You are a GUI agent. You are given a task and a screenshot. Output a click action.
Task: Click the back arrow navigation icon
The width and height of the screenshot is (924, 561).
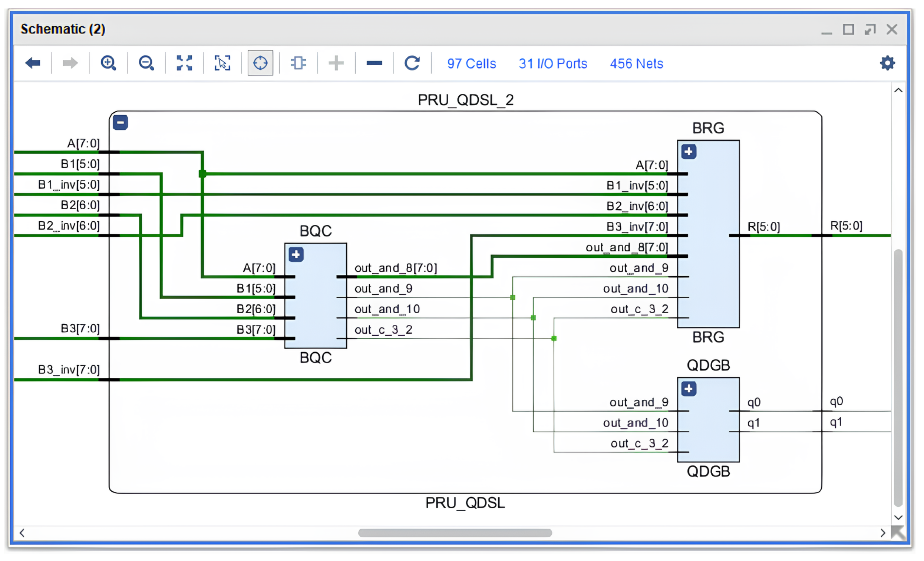(33, 63)
